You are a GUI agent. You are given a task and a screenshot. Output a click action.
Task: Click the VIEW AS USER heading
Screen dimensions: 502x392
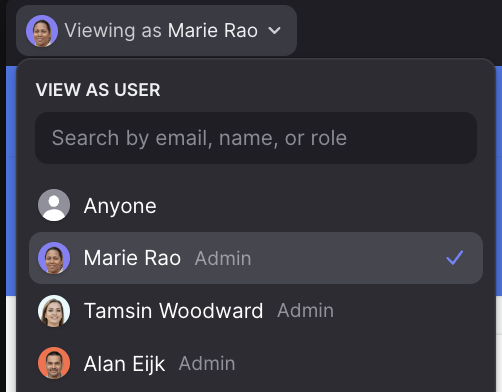pos(98,90)
